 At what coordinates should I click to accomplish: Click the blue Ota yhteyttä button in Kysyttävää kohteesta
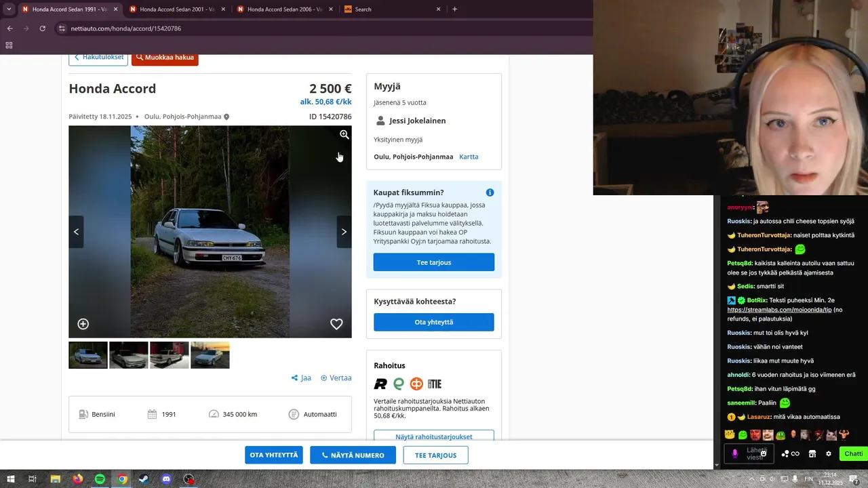coord(434,322)
